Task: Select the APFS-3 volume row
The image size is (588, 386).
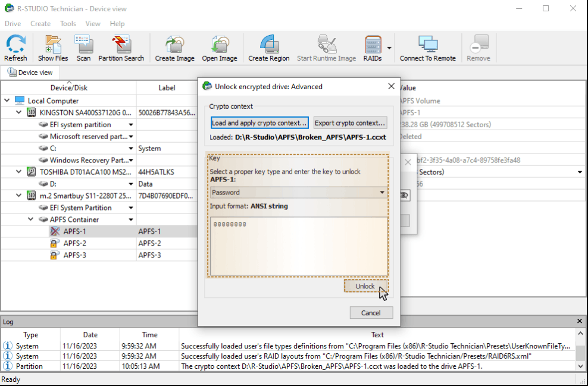Action: coord(99,255)
